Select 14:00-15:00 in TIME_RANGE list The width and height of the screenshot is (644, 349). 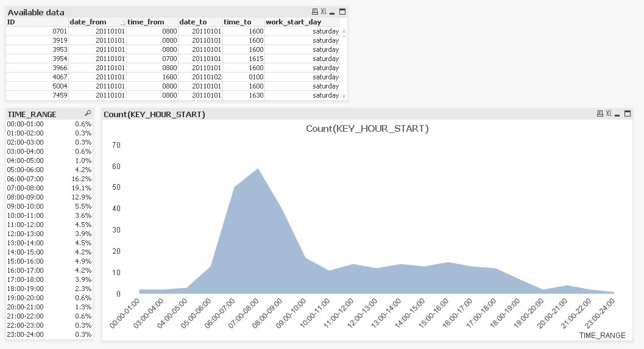[49, 252]
